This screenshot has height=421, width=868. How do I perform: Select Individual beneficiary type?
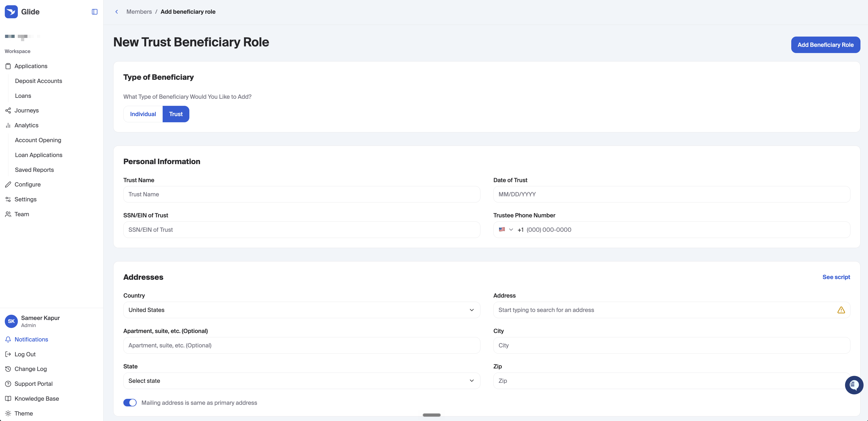pyautogui.click(x=143, y=114)
